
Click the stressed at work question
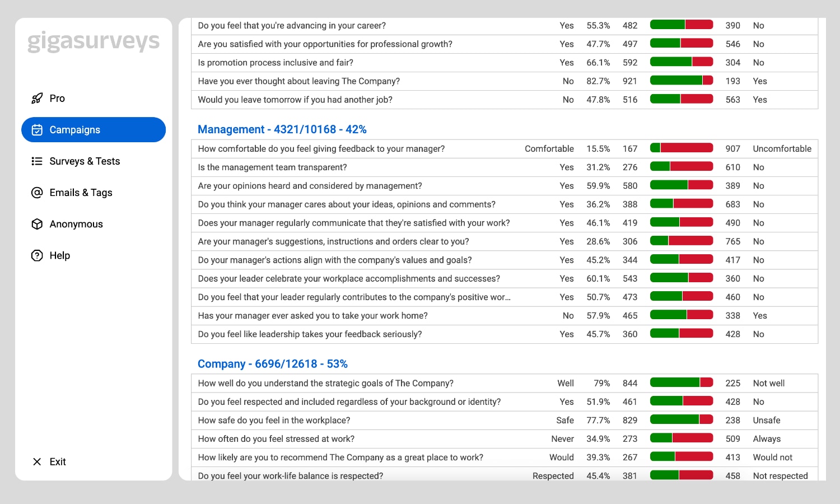(275, 438)
